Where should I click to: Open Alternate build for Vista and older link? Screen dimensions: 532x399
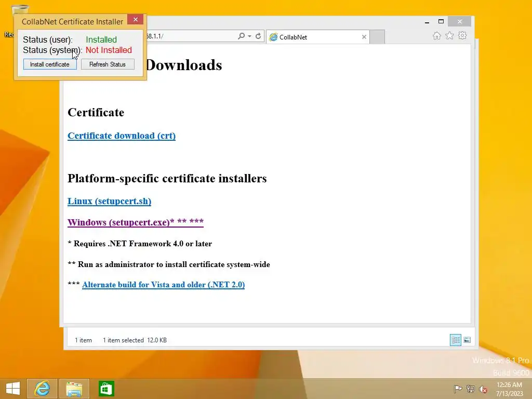[x=163, y=285]
